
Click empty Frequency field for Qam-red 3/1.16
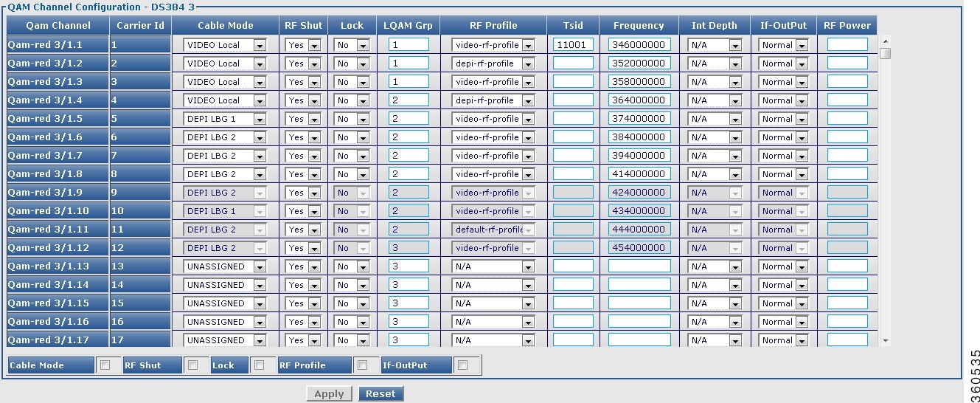coord(639,322)
